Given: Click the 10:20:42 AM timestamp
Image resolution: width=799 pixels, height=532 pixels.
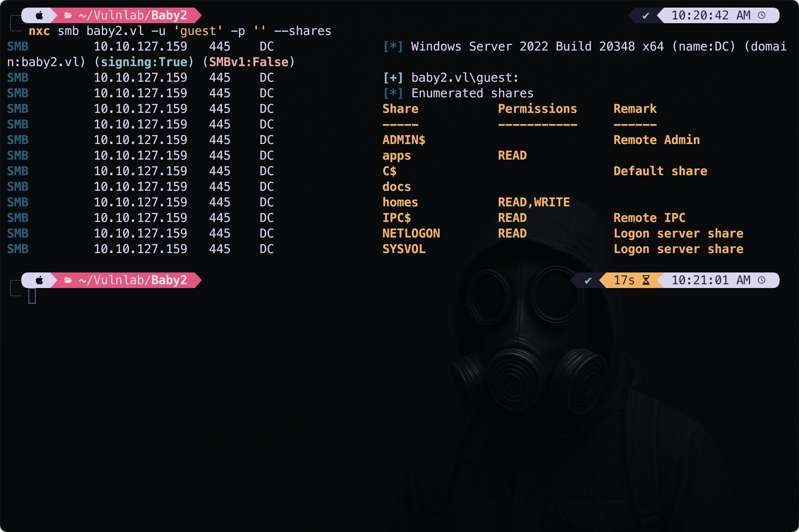Looking at the screenshot, I should (710, 15).
